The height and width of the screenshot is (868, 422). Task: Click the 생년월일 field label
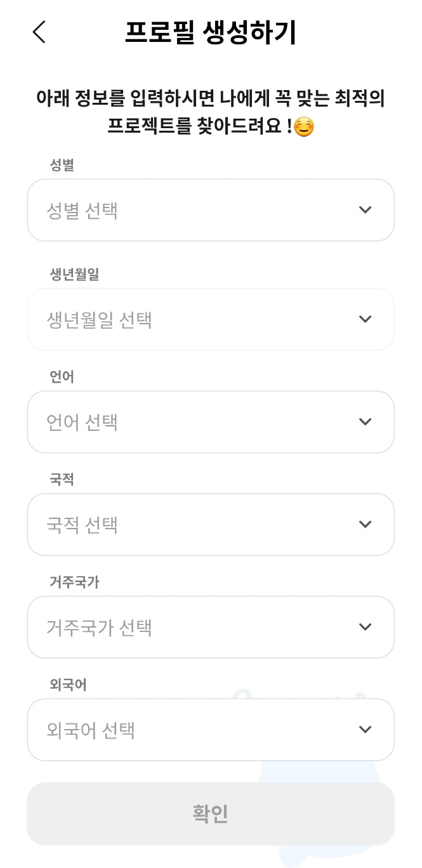click(74, 274)
